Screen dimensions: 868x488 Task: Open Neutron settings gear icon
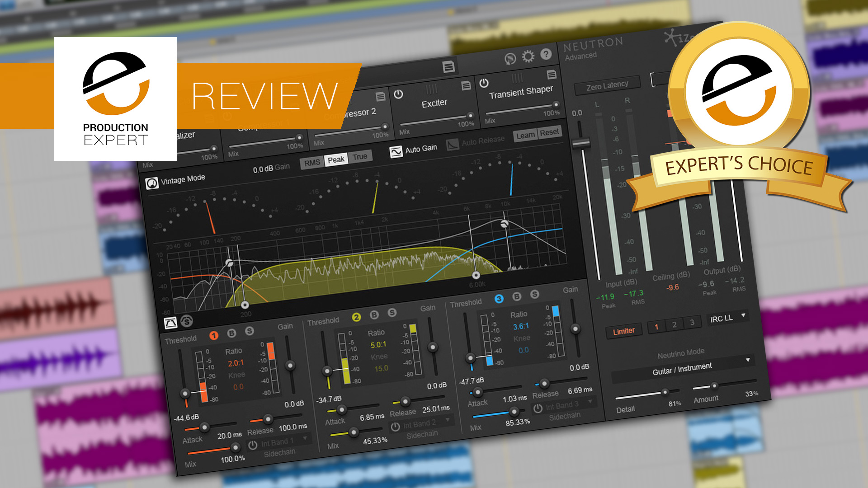point(528,56)
